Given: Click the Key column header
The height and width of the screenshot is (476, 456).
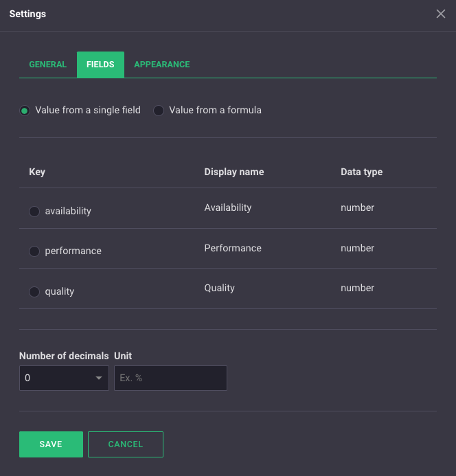Looking at the screenshot, I should (37, 172).
